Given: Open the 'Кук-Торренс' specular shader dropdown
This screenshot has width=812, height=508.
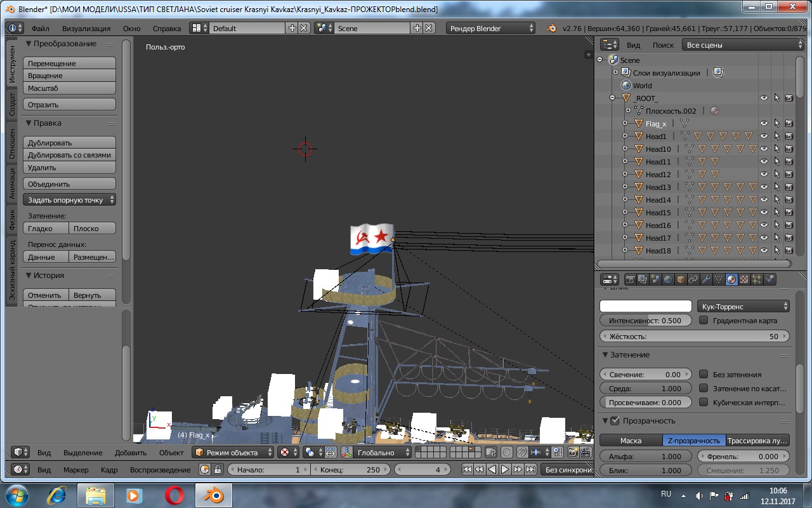Looking at the screenshot, I should (743, 307).
